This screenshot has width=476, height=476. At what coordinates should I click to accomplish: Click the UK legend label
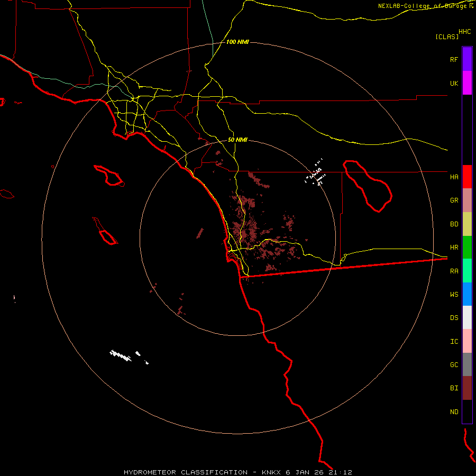pos(454,83)
